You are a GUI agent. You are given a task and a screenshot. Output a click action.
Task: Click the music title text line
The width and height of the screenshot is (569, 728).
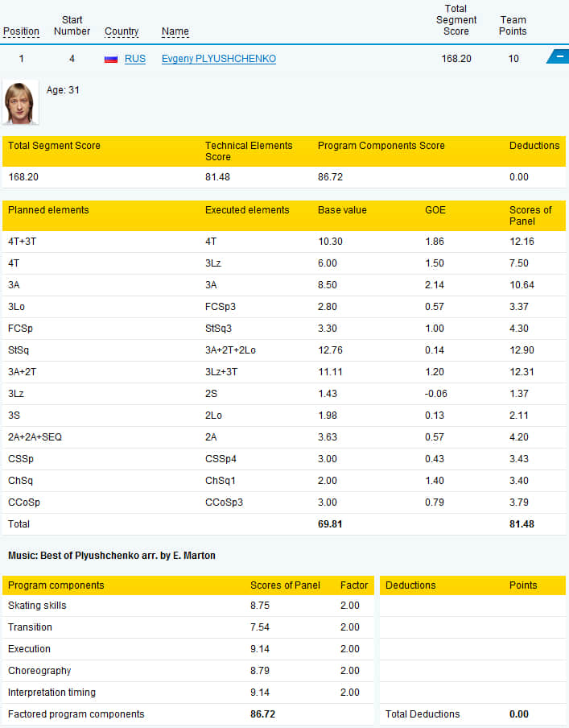111,556
